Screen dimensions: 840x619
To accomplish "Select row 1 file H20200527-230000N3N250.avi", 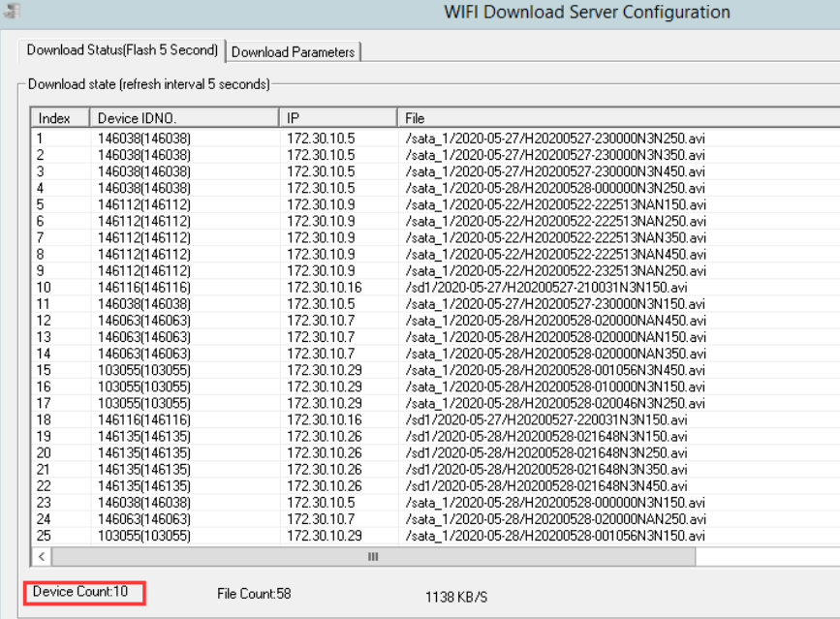I will (x=555, y=139).
